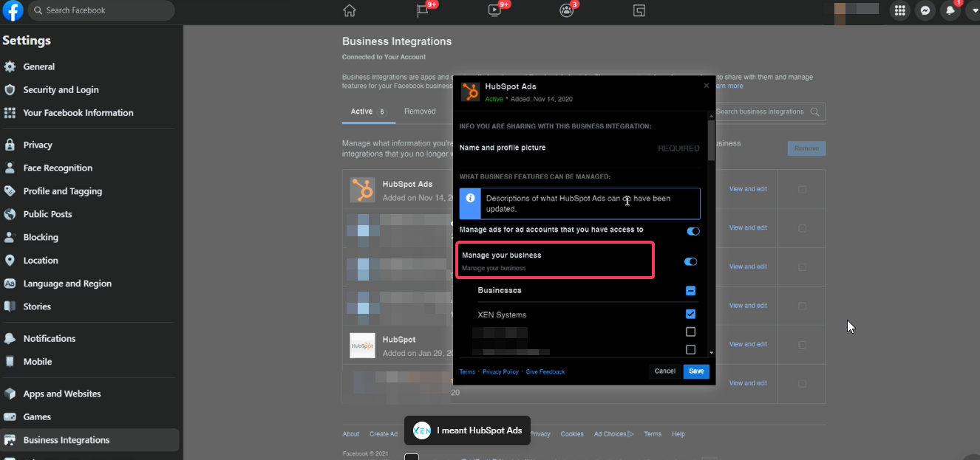Screen dimensions: 980x460
Task: Open Location pin icon
Action: coord(10,260)
